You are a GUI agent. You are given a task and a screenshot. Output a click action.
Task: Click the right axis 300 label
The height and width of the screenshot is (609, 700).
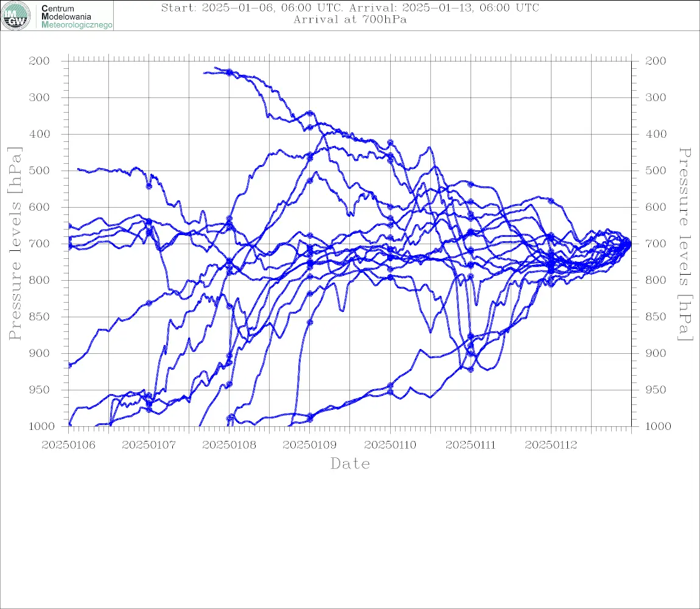point(656,97)
